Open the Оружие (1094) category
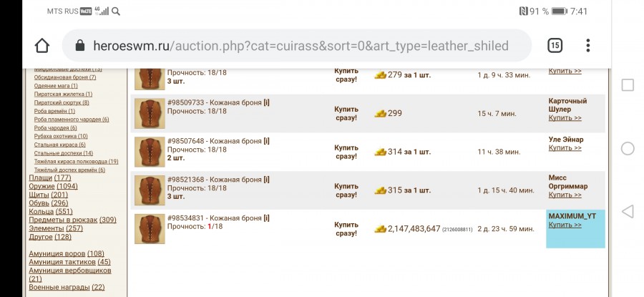This screenshot has width=644, height=297. (x=53, y=186)
